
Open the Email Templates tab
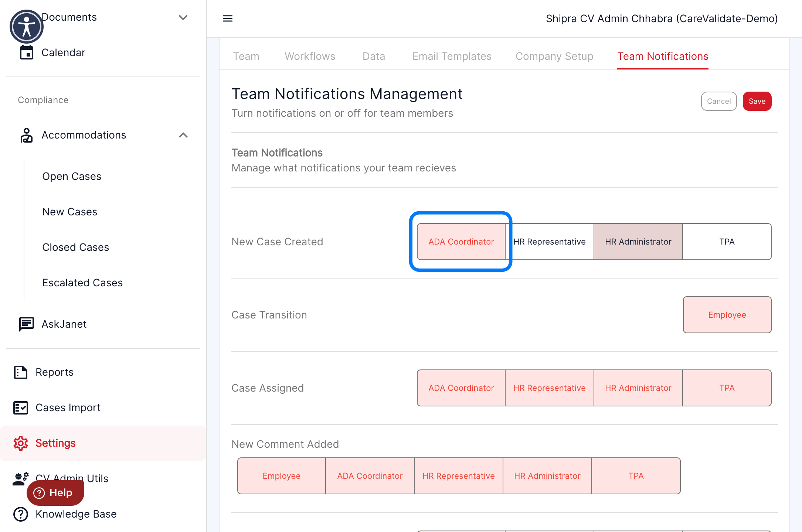pos(452,56)
